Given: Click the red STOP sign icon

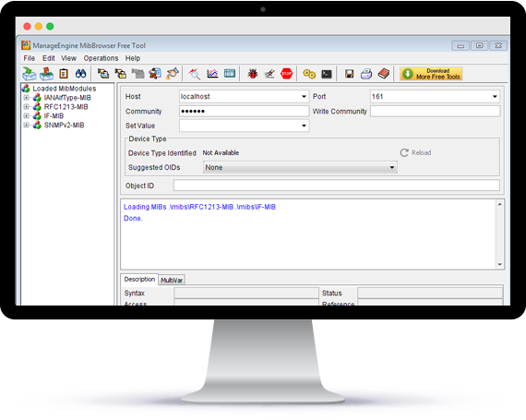Looking at the screenshot, I should tap(286, 74).
